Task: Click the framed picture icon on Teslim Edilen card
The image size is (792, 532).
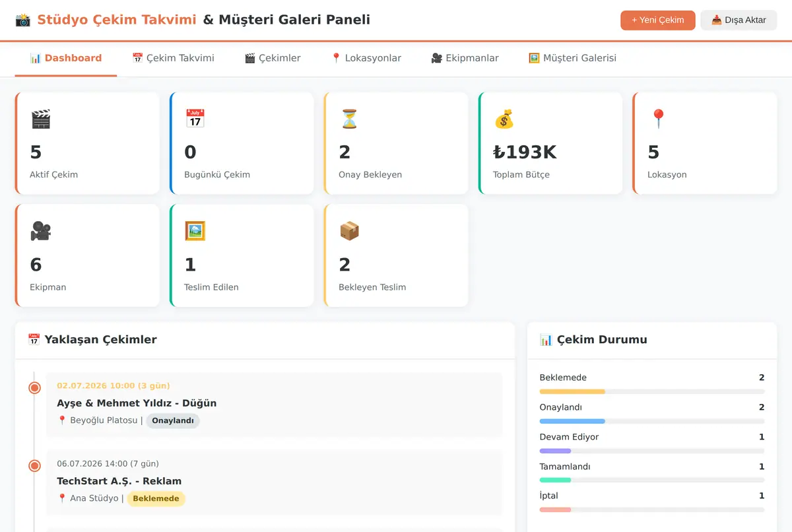Action: [195, 231]
